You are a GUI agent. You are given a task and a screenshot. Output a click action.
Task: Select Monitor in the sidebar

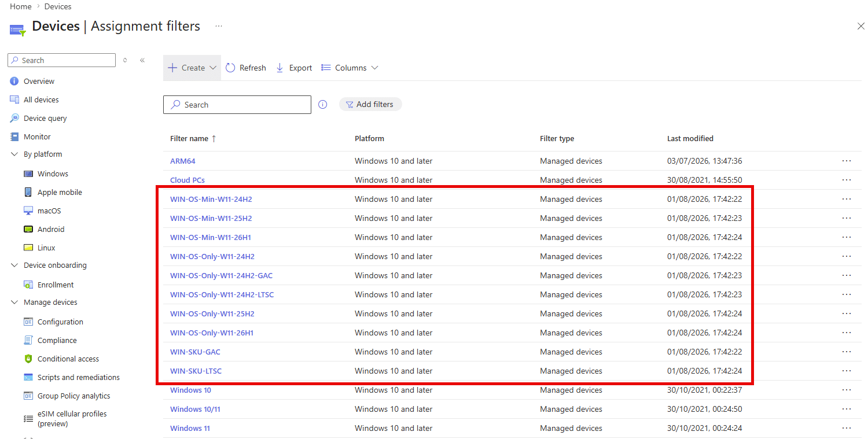point(37,137)
